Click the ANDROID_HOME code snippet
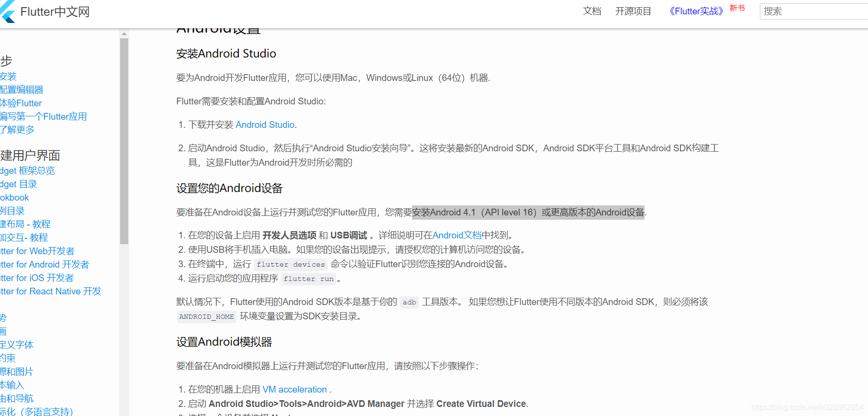This screenshot has width=868, height=416. pos(207,316)
